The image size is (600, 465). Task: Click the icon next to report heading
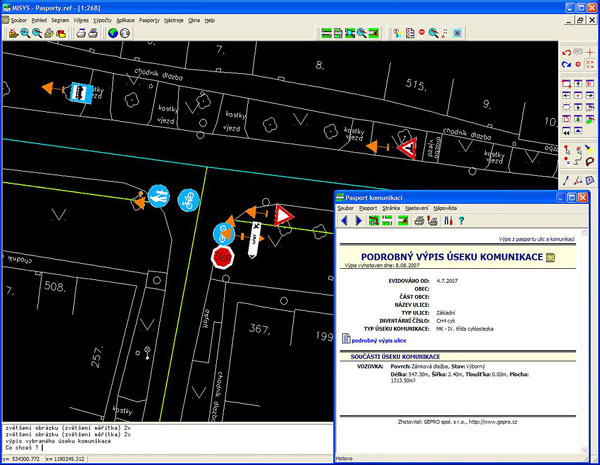point(550,257)
